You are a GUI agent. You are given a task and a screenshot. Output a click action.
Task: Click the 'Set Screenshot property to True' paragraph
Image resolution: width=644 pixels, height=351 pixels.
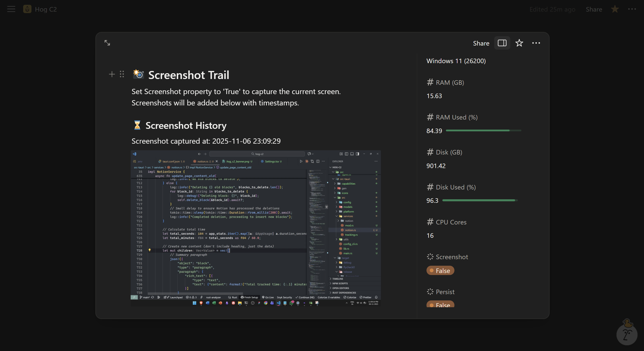coord(236,97)
